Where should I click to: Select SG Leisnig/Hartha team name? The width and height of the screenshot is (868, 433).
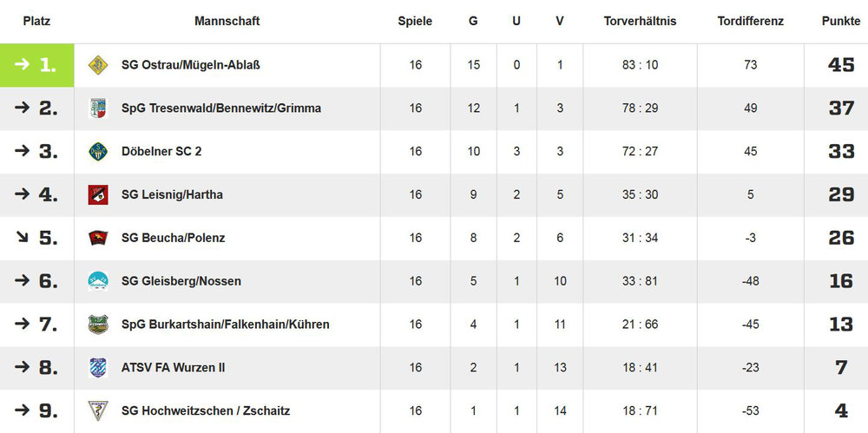172,195
